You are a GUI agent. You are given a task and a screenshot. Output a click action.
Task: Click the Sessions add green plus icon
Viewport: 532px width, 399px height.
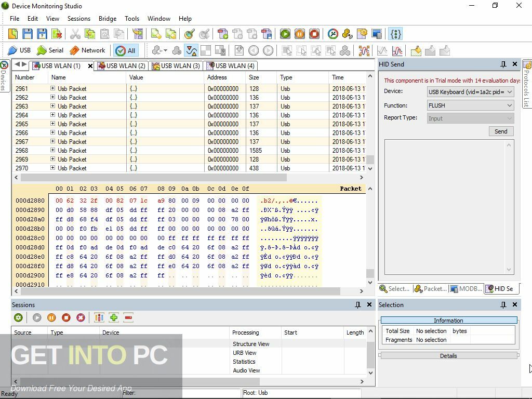[114, 317]
